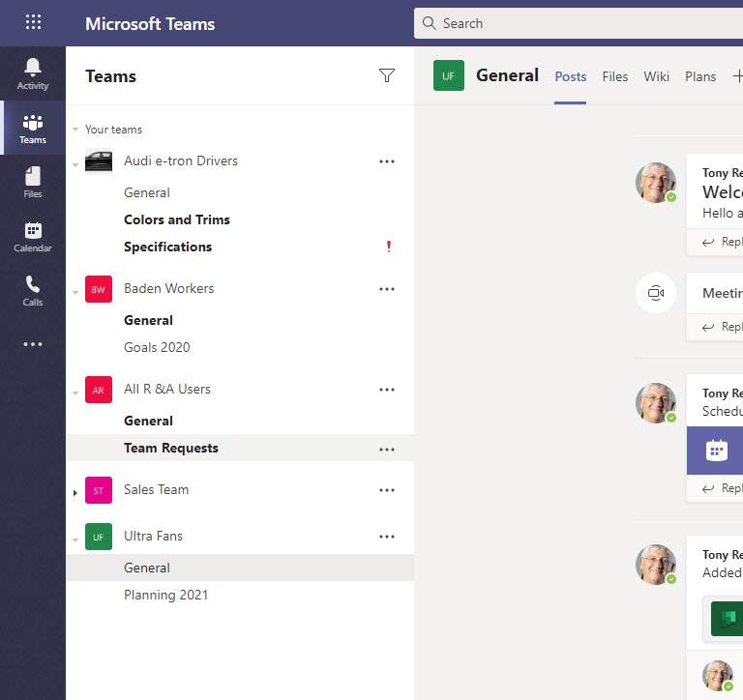This screenshot has height=700, width=743.
Task: Show more apps via sidebar ellipsis
Action: click(x=33, y=344)
